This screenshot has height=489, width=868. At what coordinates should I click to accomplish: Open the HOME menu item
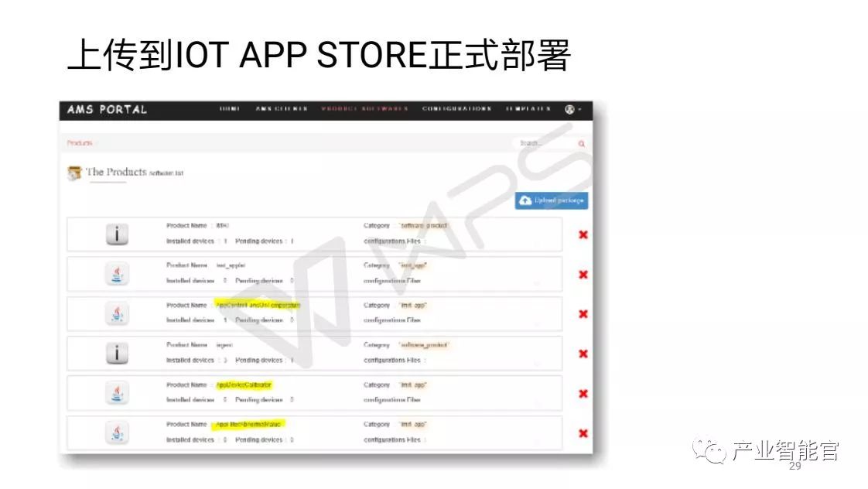229,109
